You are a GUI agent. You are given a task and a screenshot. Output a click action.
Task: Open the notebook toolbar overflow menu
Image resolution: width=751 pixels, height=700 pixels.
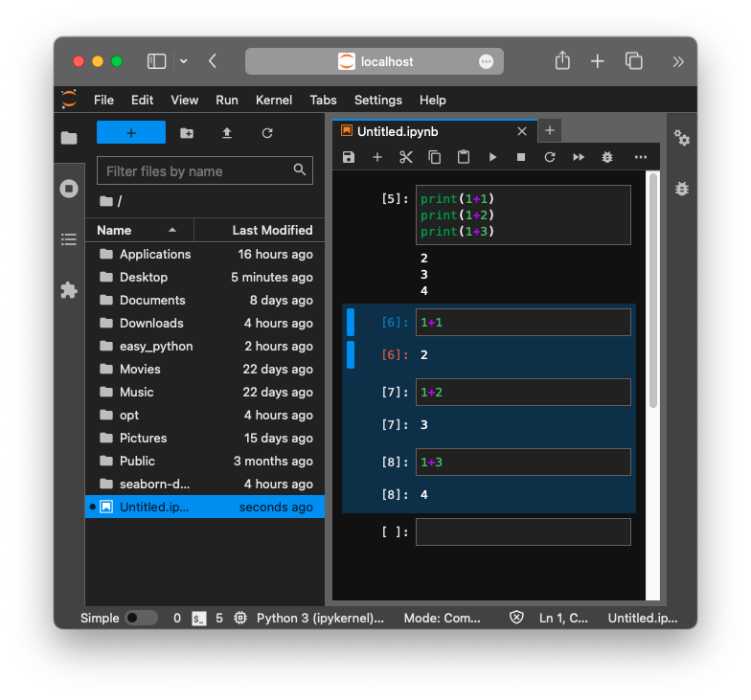click(641, 157)
